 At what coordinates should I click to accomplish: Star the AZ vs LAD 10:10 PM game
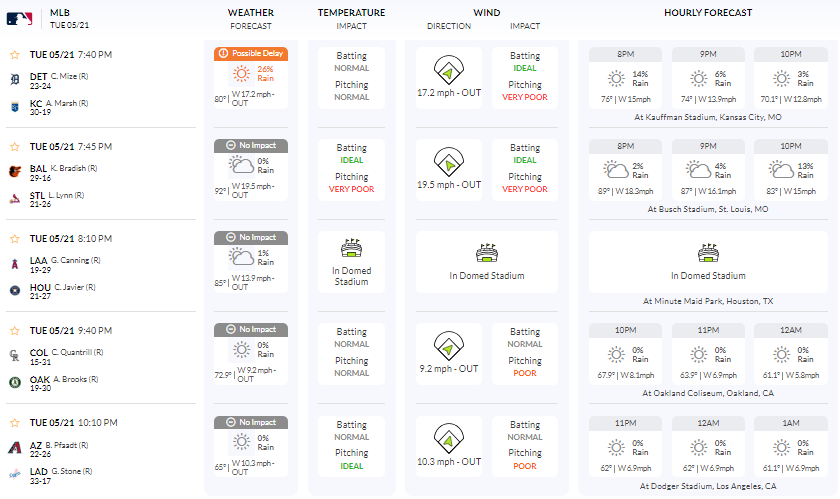[14, 423]
